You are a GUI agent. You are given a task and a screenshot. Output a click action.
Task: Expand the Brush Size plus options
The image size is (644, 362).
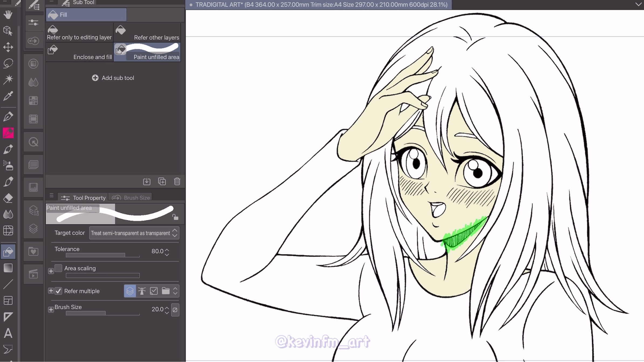point(51,309)
